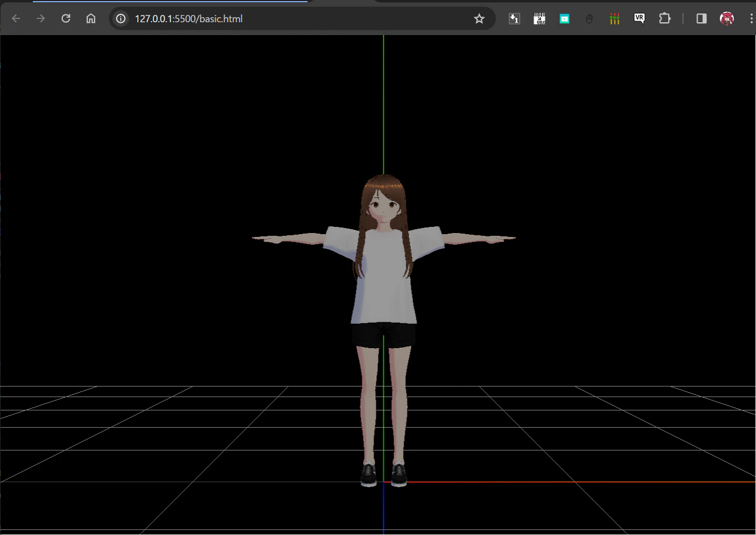756x535 pixels.
Task: Open the mouse extension icon
Action: pos(589,19)
